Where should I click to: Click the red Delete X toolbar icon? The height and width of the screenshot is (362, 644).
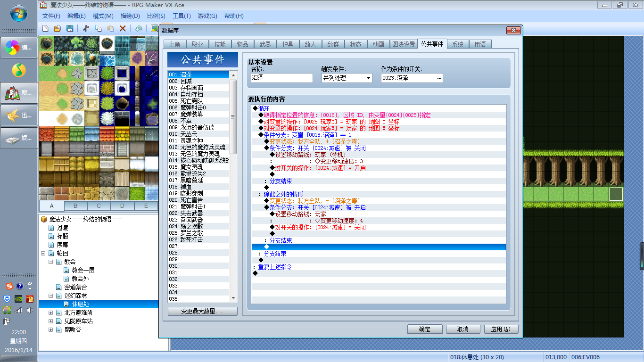pos(123,28)
